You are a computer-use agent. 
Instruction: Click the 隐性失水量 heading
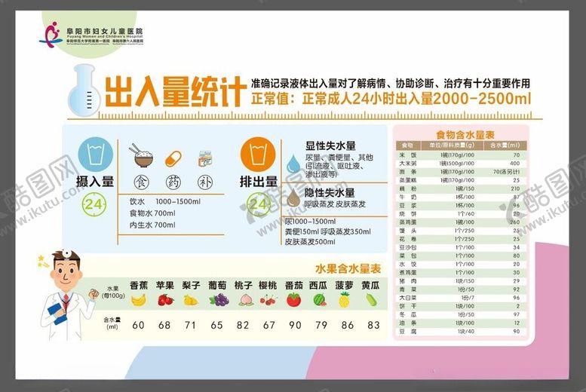pos(330,193)
